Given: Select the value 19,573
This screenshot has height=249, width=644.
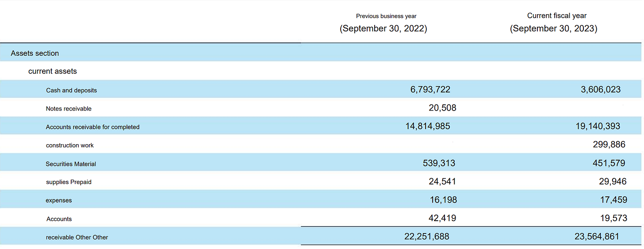Looking at the screenshot, I should click(x=613, y=218).
